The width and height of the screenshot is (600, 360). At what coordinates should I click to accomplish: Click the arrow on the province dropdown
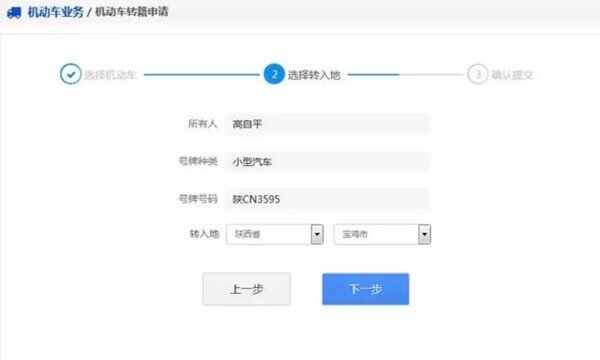pos(317,234)
